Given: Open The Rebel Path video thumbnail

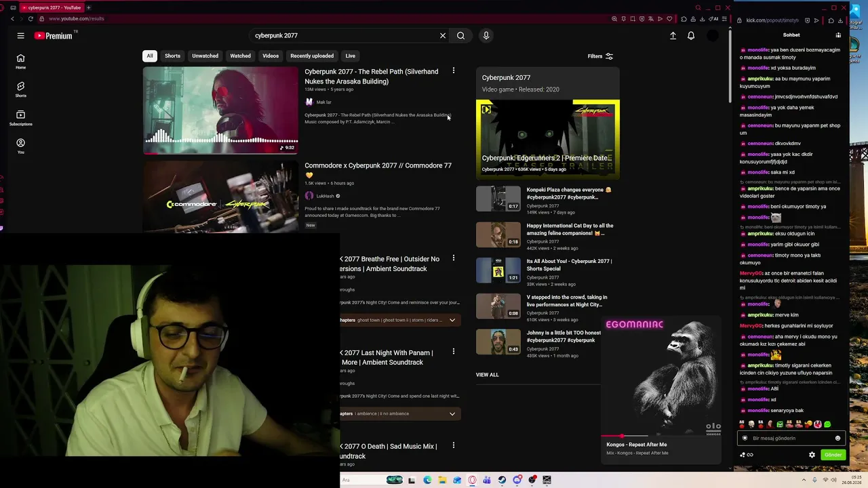Looking at the screenshot, I should (220, 110).
